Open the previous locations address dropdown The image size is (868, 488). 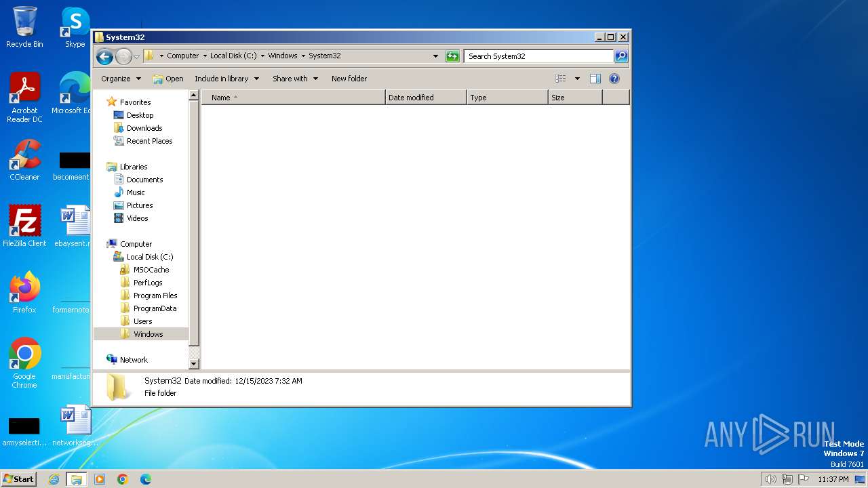pyautogui.click(x=435, y=56)
